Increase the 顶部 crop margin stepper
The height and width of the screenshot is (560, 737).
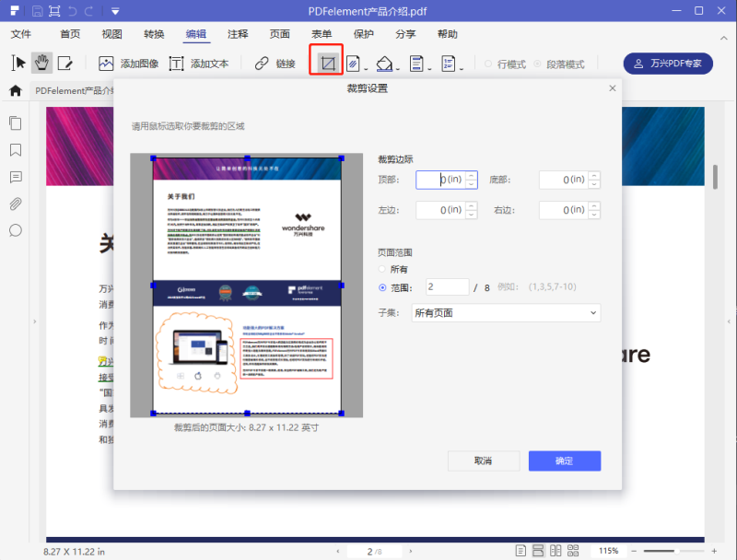(471, 176)
